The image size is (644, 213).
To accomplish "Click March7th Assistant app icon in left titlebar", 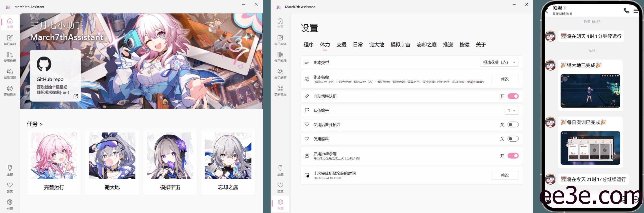I will coord(8,7).
